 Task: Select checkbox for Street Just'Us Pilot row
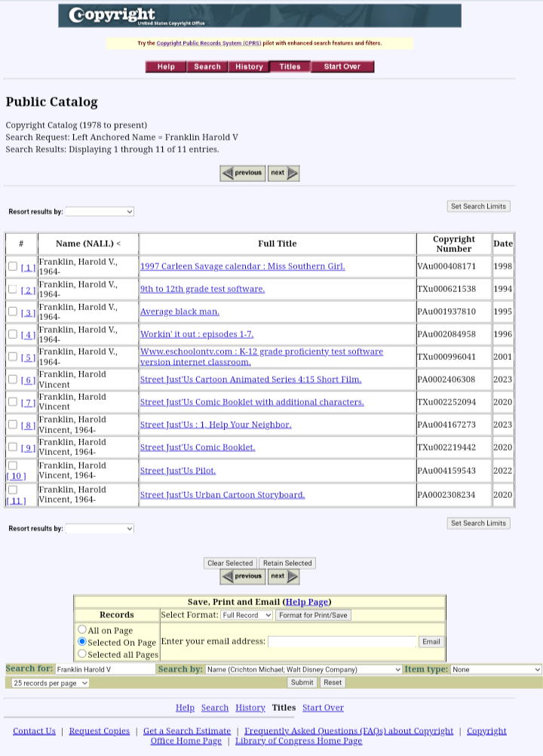[13, 466]
